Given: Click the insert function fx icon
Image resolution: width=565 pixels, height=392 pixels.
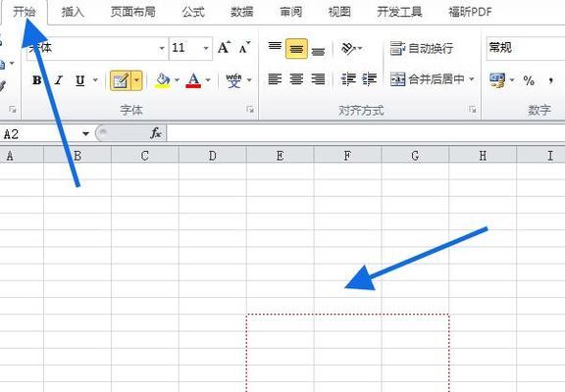Looking at the screenshot, I should click(x=156, y=133).
